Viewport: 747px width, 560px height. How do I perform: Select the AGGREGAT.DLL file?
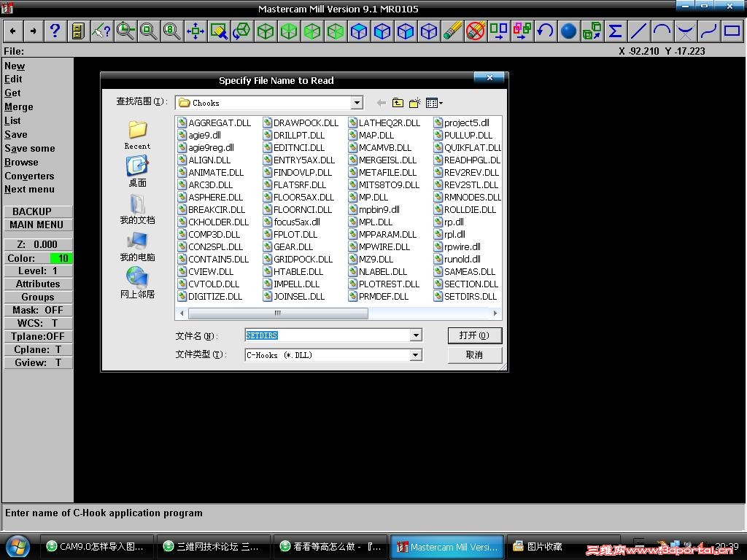click(214, 122)
